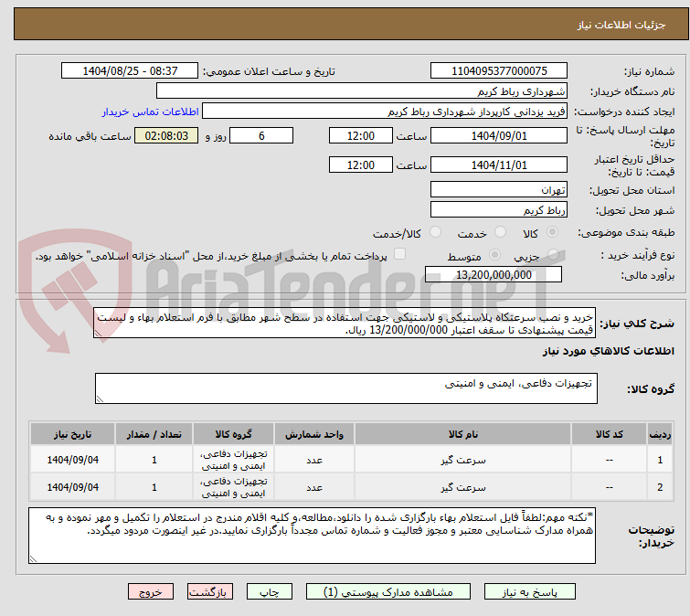Viewport: 690px width, 616px height.
Task: Click سرعت گیر in row 2
Action: tap(463, 487)
